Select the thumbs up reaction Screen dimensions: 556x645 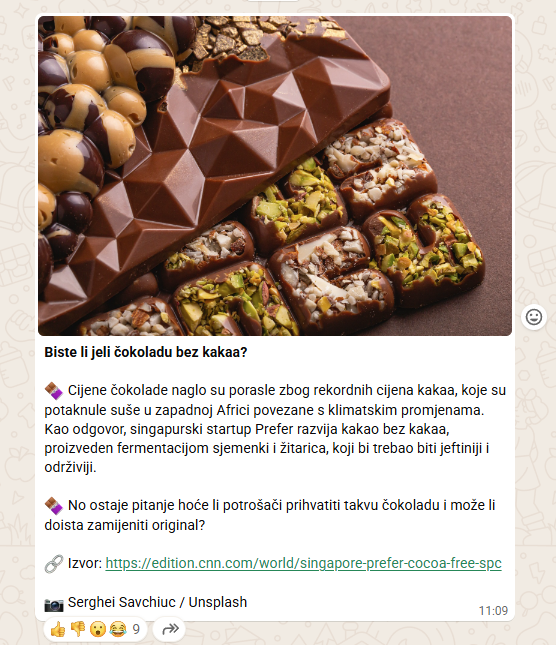(58, 629)
